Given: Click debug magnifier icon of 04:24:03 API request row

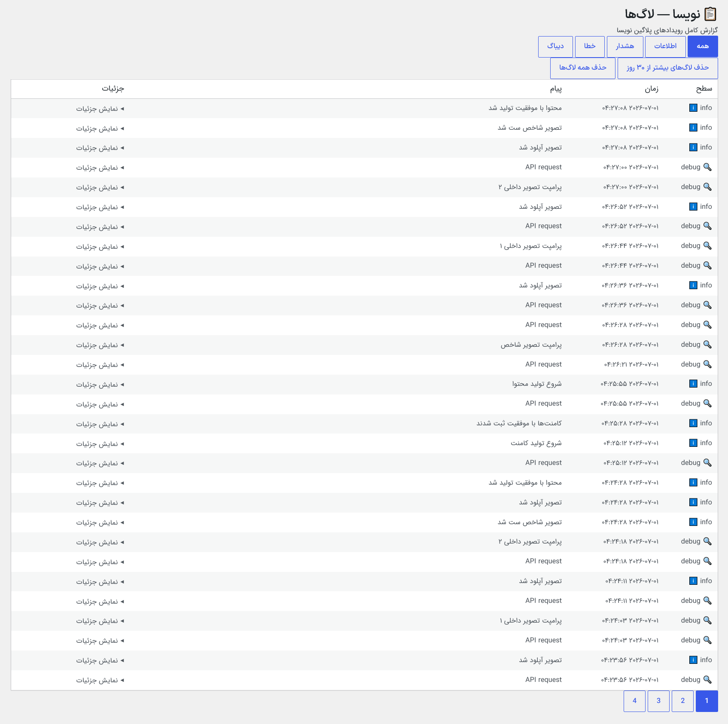Looking at the screenshot, I should 707,640.
